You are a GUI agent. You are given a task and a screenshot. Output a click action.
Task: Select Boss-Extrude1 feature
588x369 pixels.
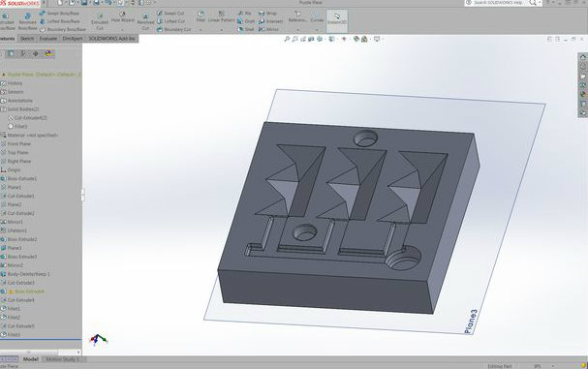(x=18, y=178)
